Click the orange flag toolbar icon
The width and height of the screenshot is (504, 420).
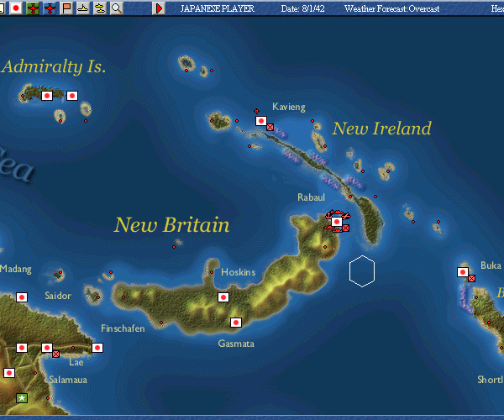point(66,8)
